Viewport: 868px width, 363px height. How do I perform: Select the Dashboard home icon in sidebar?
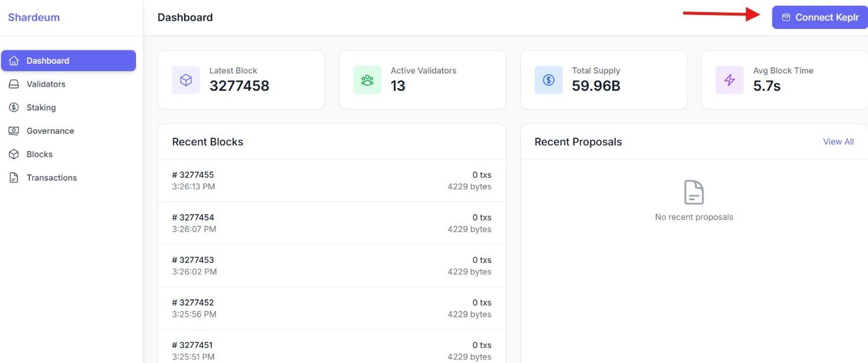(x=14, y=60)
